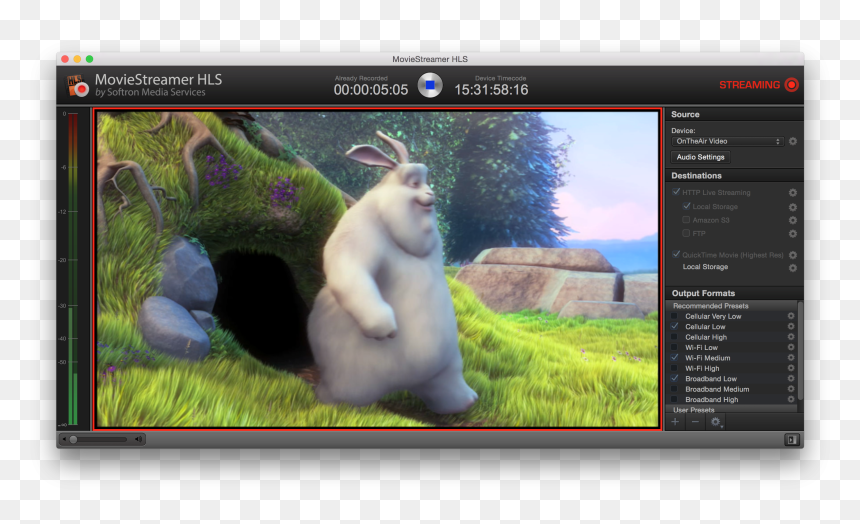The image size is (860, 524).
Task: Adjust the volume slider knob
Action: point(73,440)
